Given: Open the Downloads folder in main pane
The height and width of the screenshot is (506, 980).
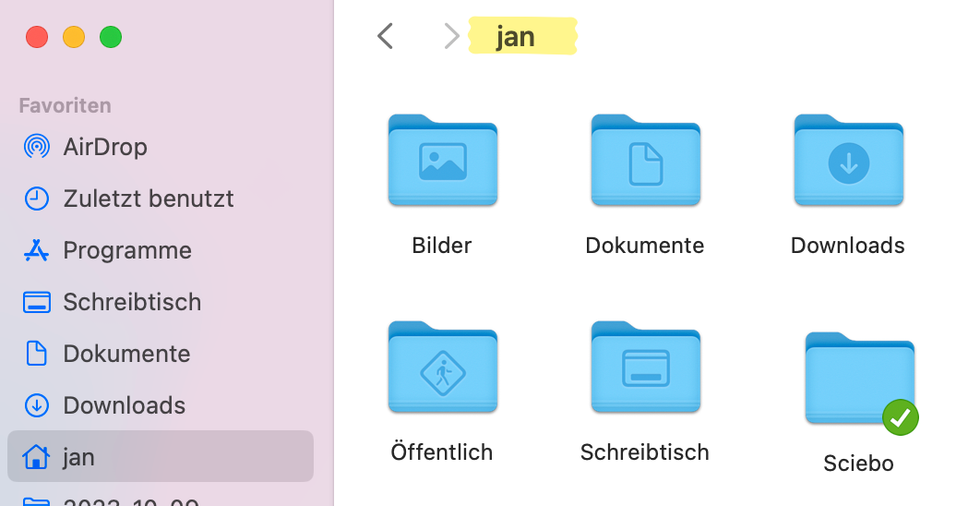Looking at the screenshot, I should [x=848, y=161].
